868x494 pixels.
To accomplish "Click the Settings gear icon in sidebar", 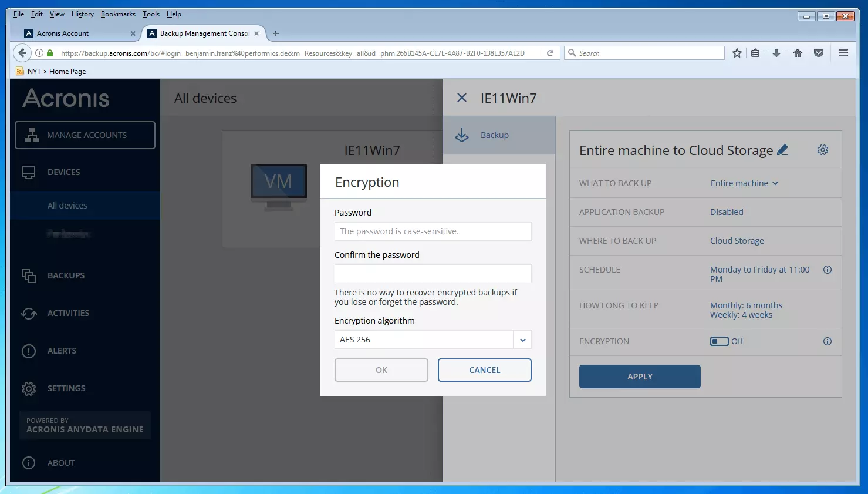I will (x=29, y=389).
